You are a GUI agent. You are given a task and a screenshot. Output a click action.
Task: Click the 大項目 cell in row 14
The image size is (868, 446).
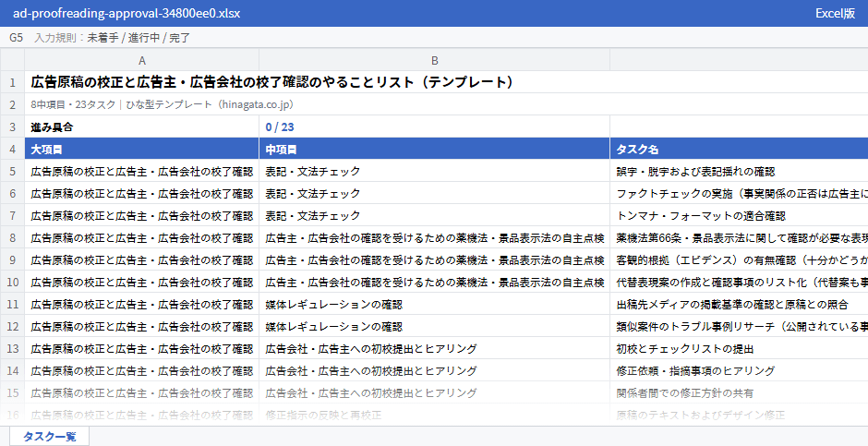141,371
